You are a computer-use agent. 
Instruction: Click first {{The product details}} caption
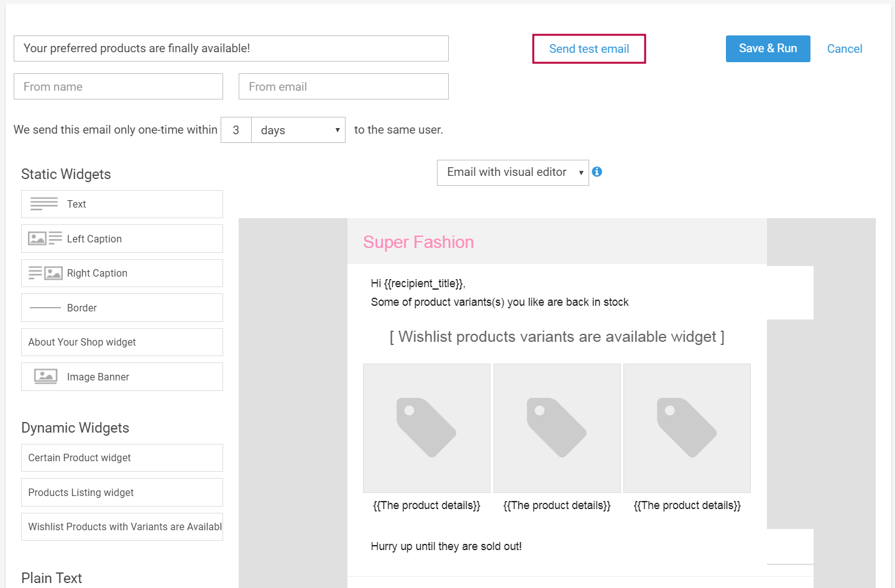click(x=426, y=505)
